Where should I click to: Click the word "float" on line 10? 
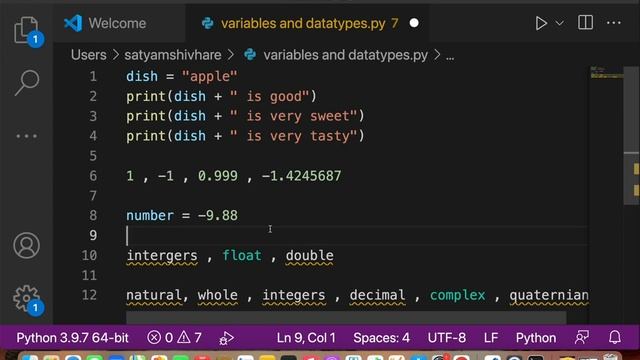[x=242, y=256]
